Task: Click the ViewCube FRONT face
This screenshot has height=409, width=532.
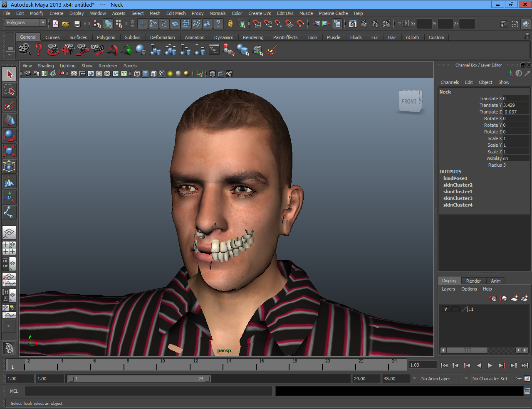Action: tap(409, 101)
